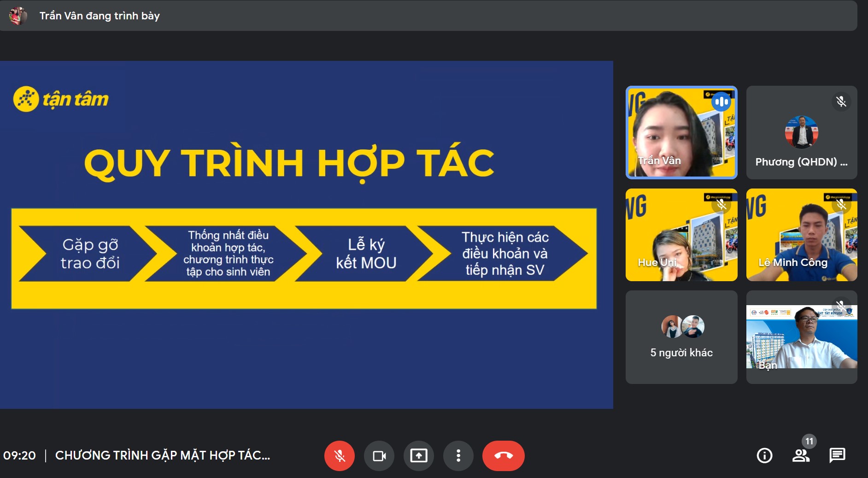The width and height of the screenshot is (868, 478).
Task: Open the meeting details info icon
Action: (764, 456)
